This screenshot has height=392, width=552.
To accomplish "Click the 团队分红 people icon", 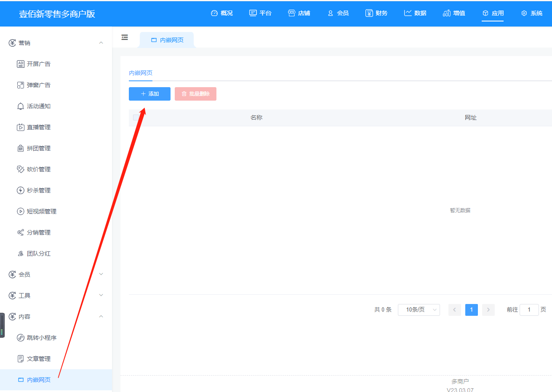I will tap(20, 253).
